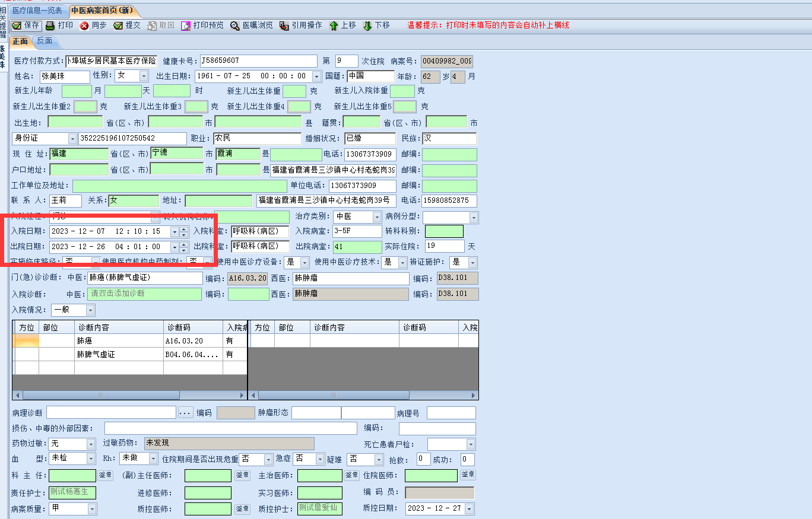Focus the 损伤、中毒的外部因素 field

click(x=231, y=428)
